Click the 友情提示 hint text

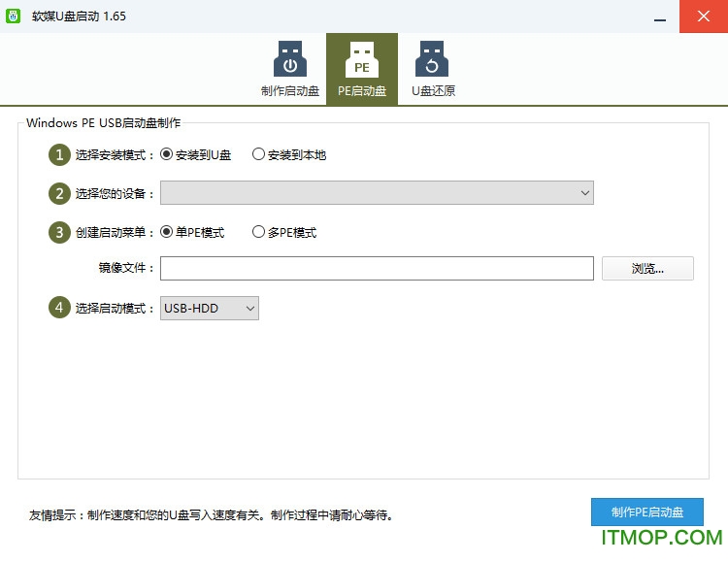(x=212, y=515)
